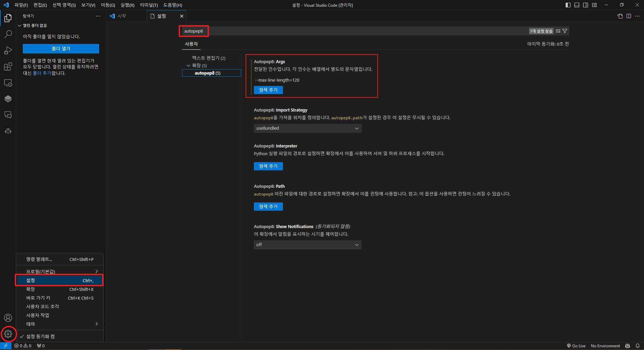
Task: Click the Copilot status icon
Action: coord(627,346)
